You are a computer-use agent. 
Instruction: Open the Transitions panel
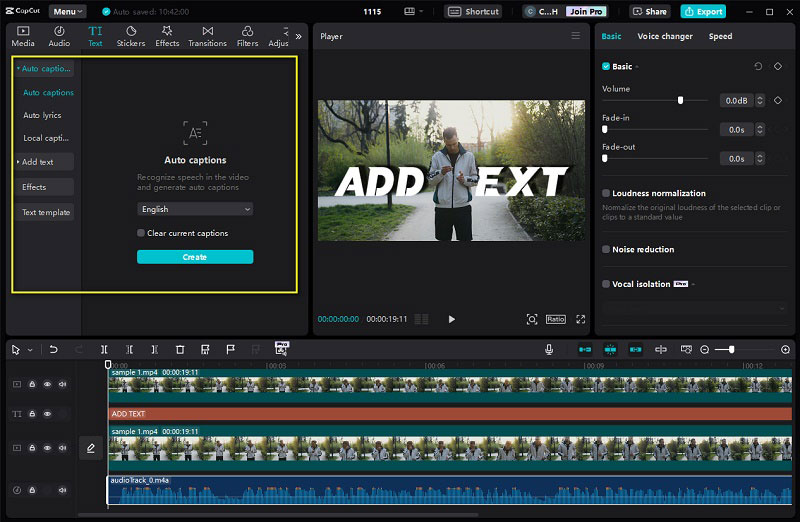coord(207,37)
